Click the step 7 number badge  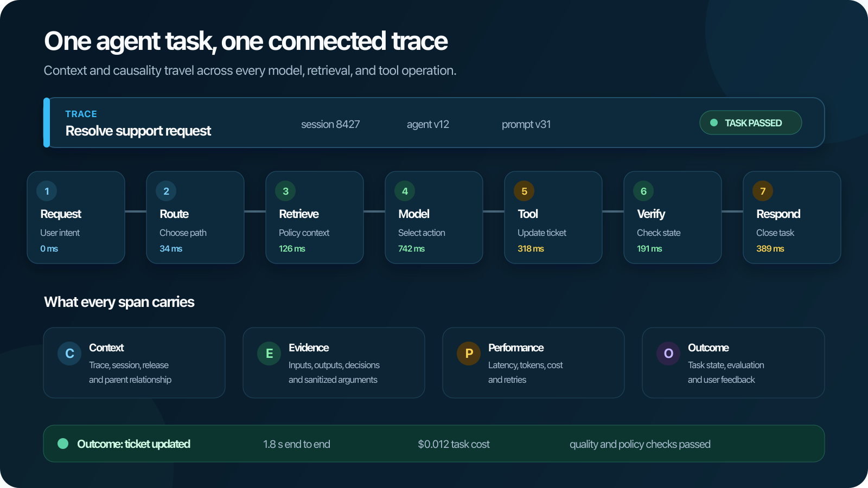(763, 191)
